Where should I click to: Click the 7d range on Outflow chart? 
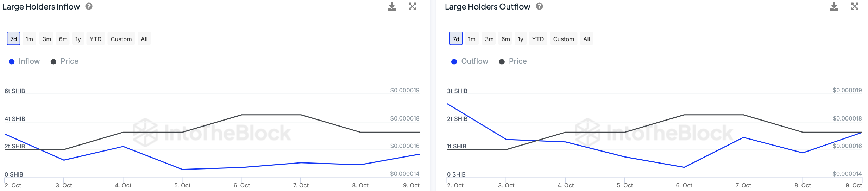(456, 39)
